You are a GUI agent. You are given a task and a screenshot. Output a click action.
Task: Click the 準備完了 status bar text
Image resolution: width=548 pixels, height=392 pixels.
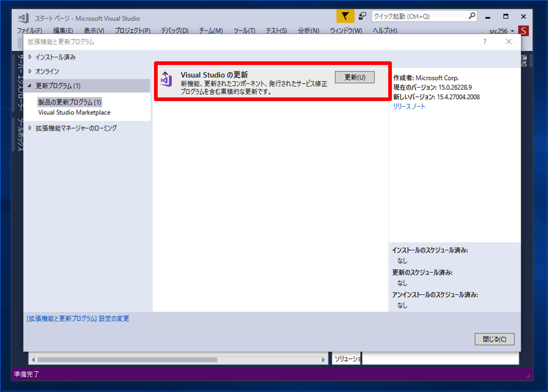tap(27, 374)
